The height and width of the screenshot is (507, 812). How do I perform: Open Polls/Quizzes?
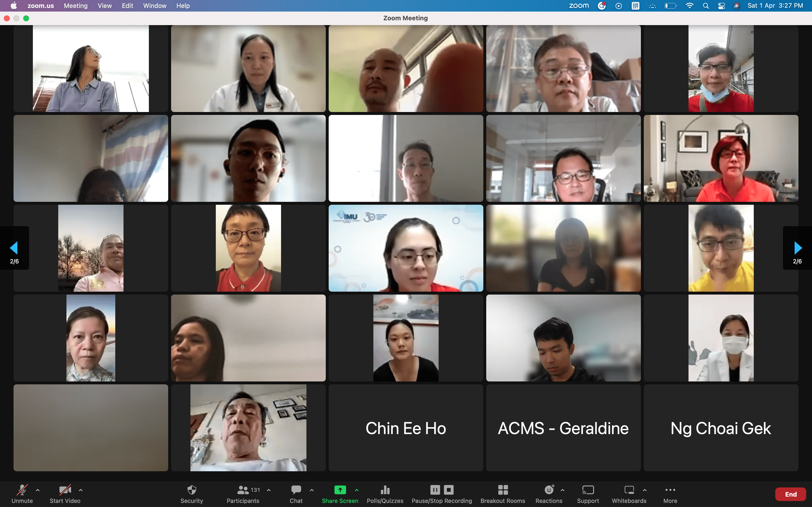385,490
